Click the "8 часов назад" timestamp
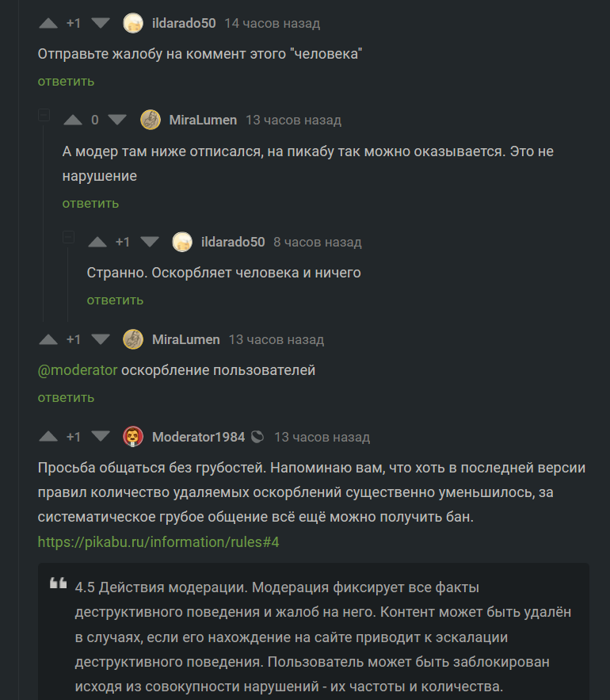This screenshot has width=610, height=700. (317, 242)
